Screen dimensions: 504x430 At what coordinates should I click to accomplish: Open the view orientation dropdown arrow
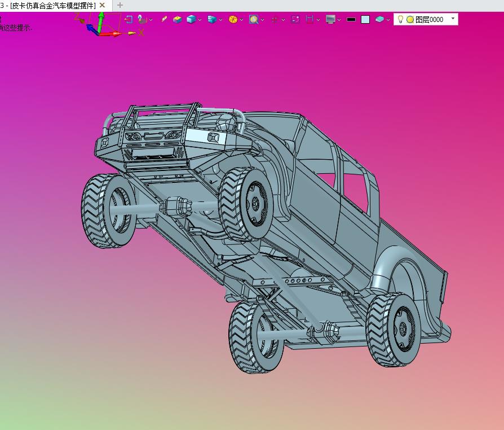pyautogui.click(x=221, y=20)
